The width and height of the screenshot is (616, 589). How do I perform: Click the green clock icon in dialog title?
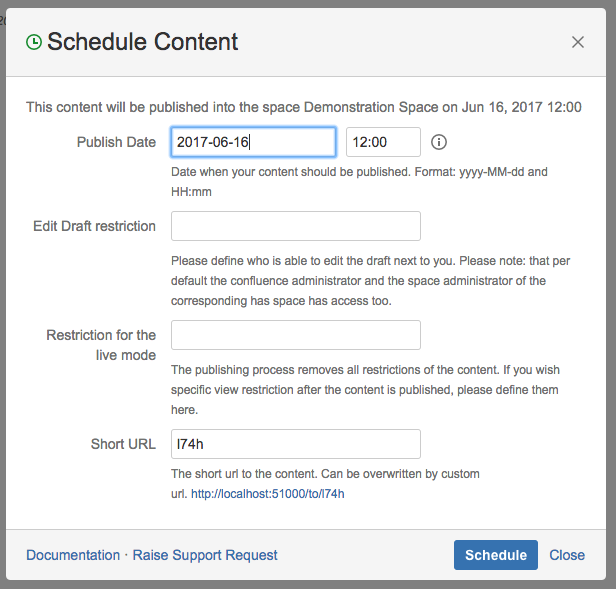[x=34, y=42]
